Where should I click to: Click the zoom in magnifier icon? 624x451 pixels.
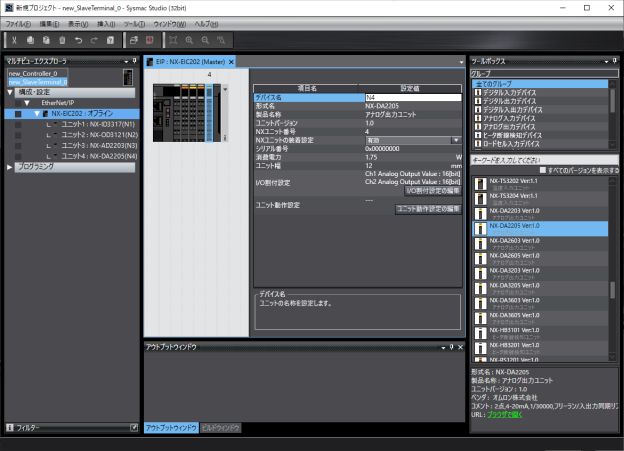tap(189, 40)
